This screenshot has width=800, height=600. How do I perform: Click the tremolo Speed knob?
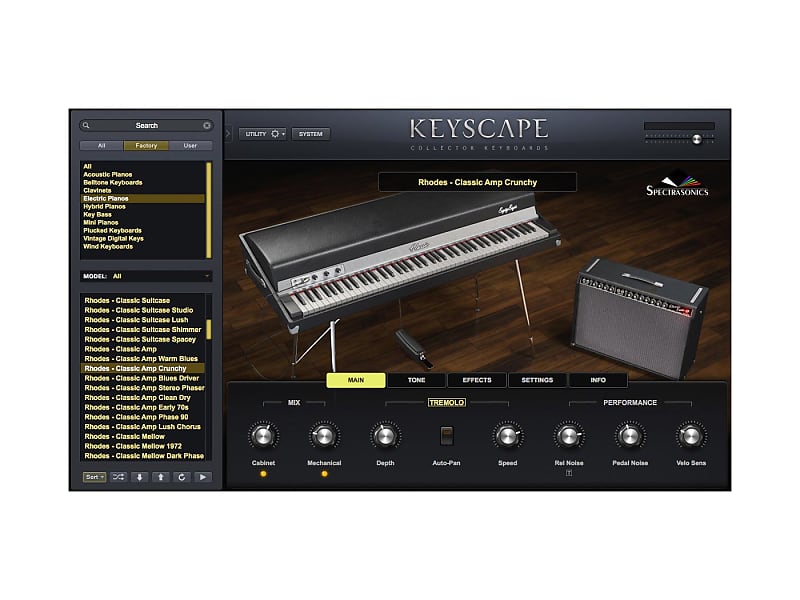[508, 436]
